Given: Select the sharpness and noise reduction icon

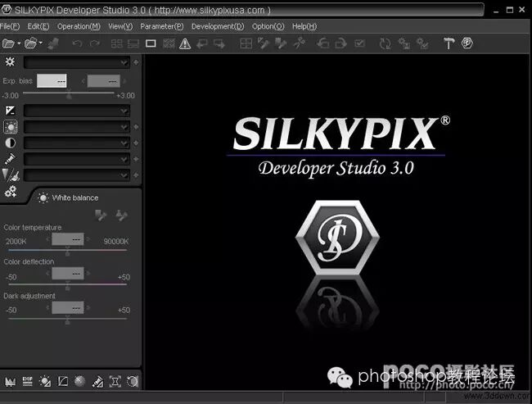Looking at the screenshot, I should 10,175.
